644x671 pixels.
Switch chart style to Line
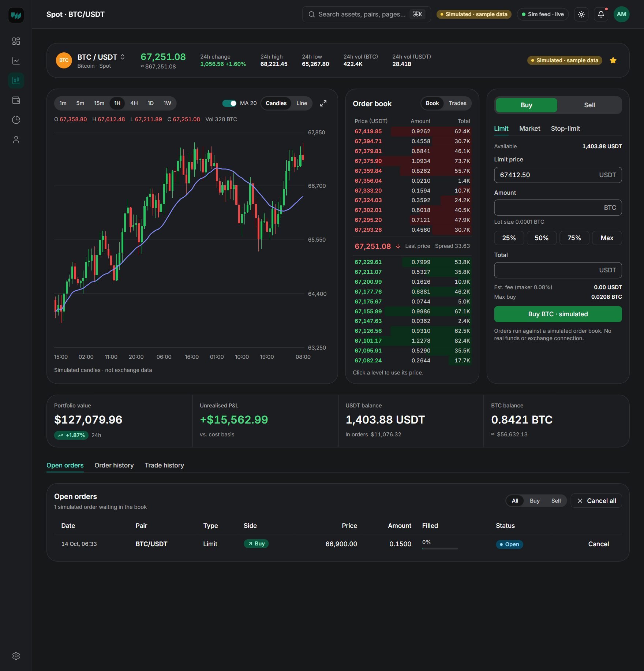(302, 103)
